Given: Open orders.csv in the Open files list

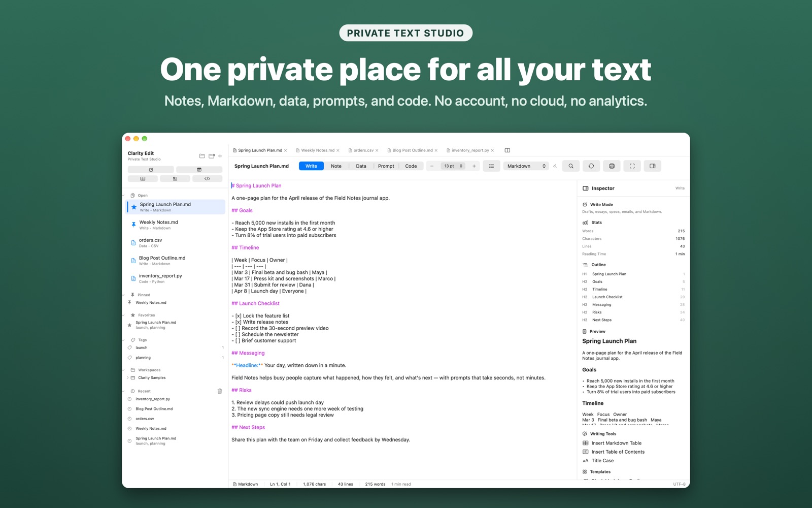Looking at the screenshot, I should [x=175, y=243].
